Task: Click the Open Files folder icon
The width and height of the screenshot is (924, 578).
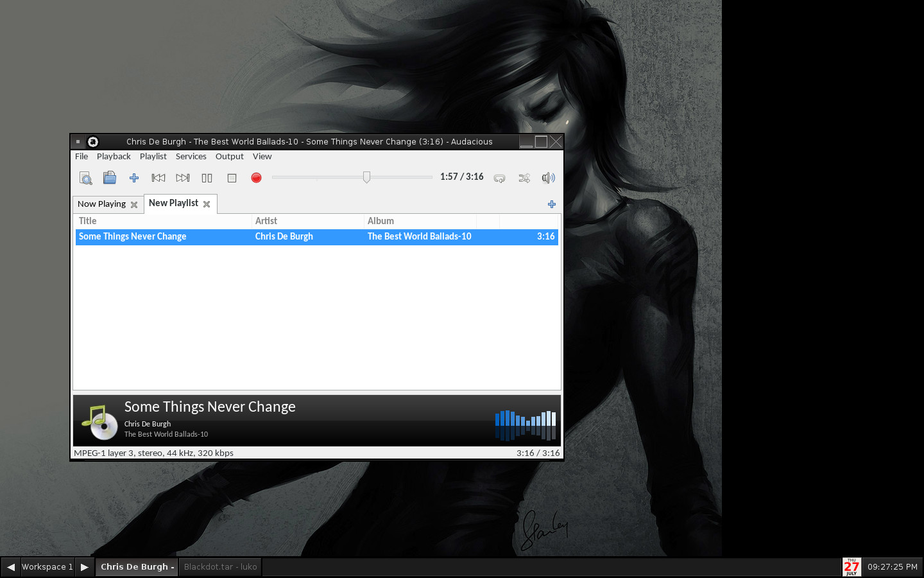Action: [110, 178]
